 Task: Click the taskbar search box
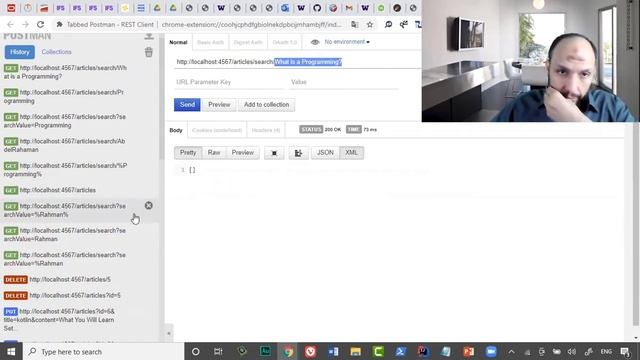point(103,351)
